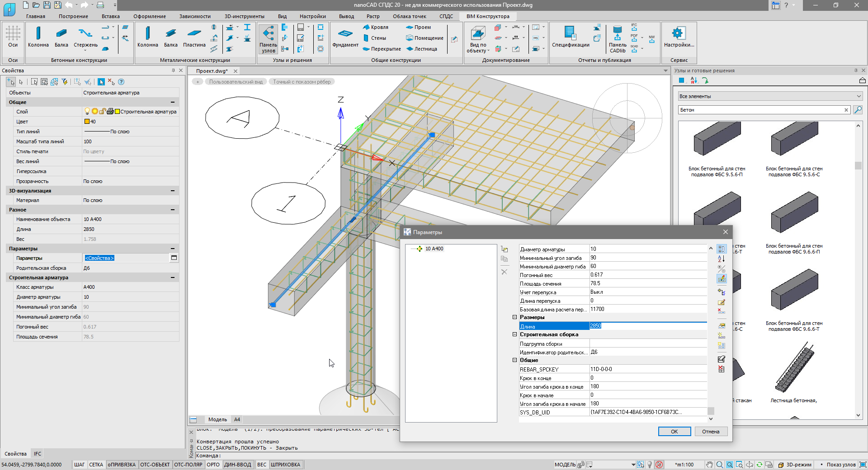Screen dimensions: 868x470
Task: Toggle ОТС-ПОЛЯР polar tracking
Action: point(188,465)
